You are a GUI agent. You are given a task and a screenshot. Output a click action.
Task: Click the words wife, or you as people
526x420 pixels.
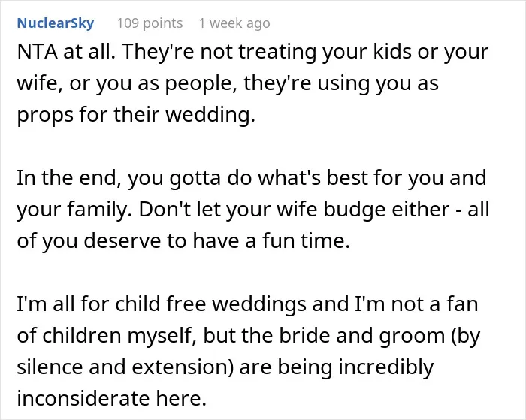(x=128, y=83)
